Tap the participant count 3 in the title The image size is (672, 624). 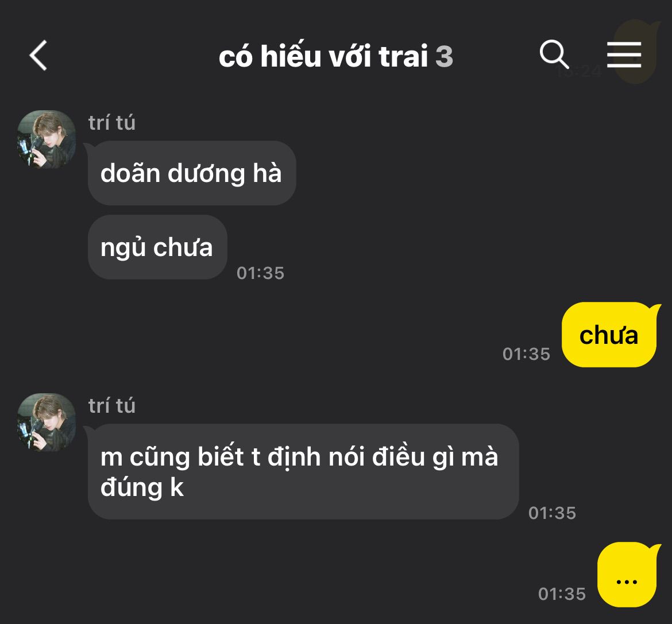(x=444, y=56)
